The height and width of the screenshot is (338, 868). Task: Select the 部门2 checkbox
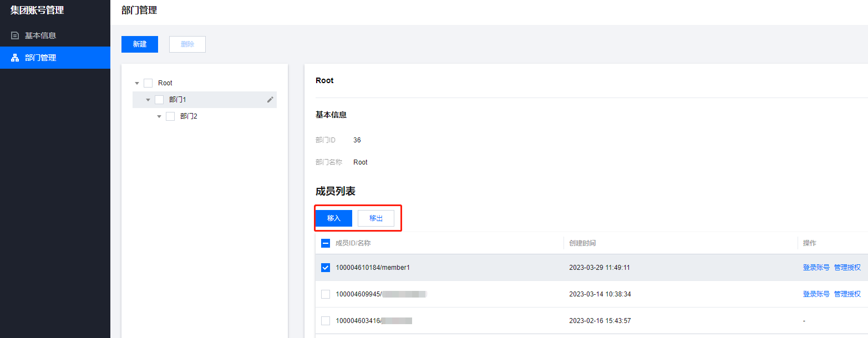[170, 116]
